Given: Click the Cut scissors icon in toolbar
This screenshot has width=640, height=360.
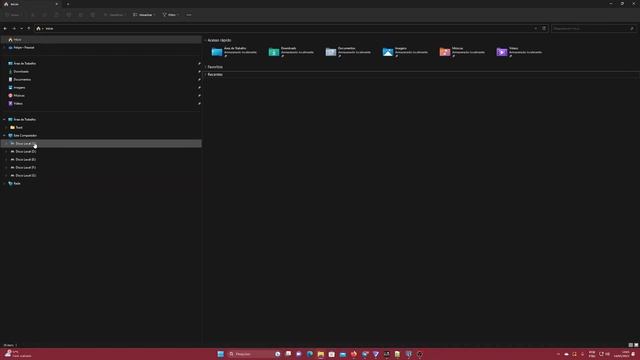Looking at the screenshot, I should tap(33, 15).
